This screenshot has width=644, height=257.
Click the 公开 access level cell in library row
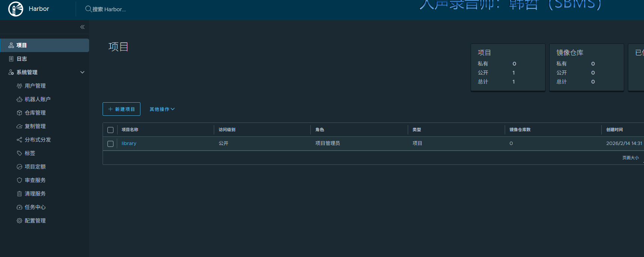pyautogui.click(x=224, y=143)
